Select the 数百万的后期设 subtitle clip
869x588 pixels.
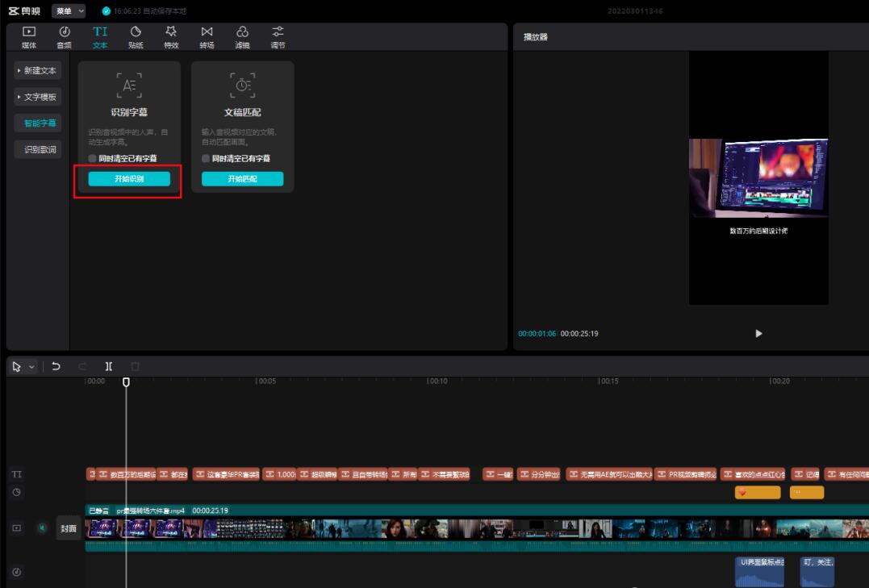click(126, 474)
